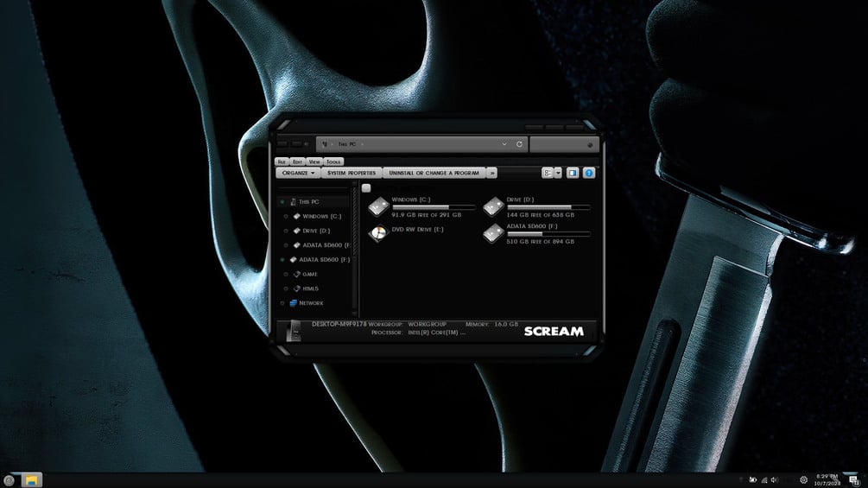This screenshot has width=868, height=488.
Task: Toggle the preview pane icon
Action: click(573, 174)
